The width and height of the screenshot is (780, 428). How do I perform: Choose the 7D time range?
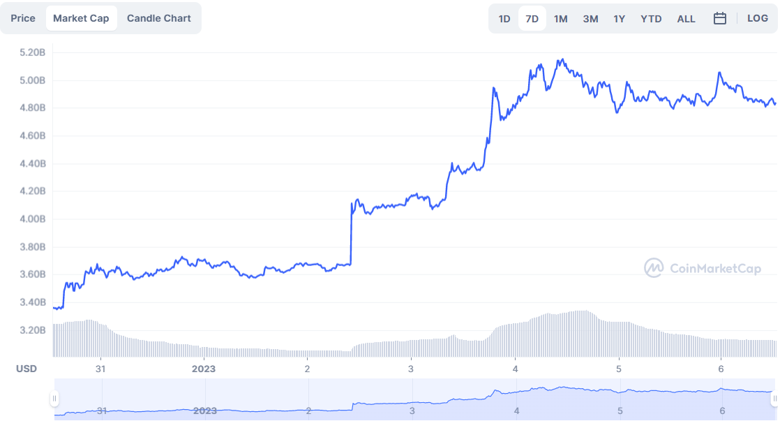click(x=532, y=18)
